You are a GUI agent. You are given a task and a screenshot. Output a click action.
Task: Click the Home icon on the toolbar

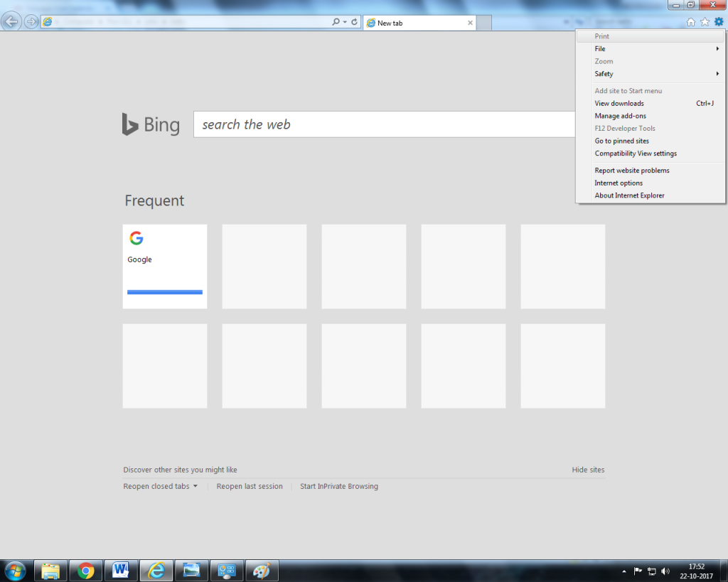(690, 22)
